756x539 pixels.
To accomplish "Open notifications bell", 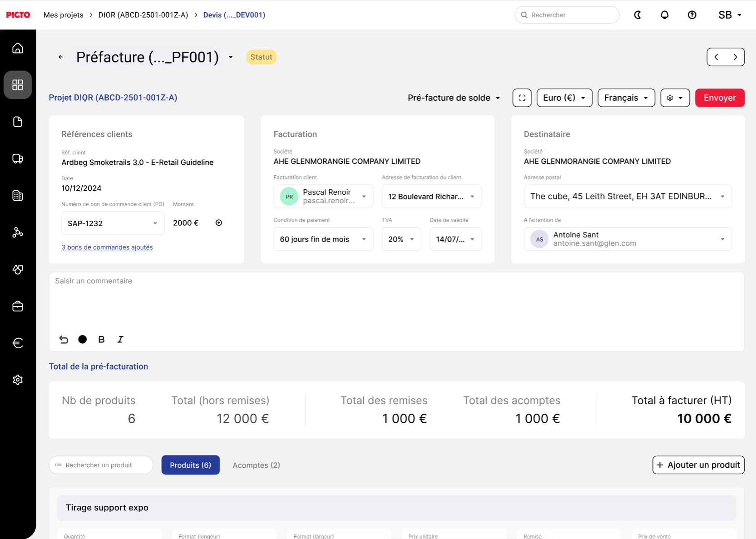I will [x=665, y=15].
